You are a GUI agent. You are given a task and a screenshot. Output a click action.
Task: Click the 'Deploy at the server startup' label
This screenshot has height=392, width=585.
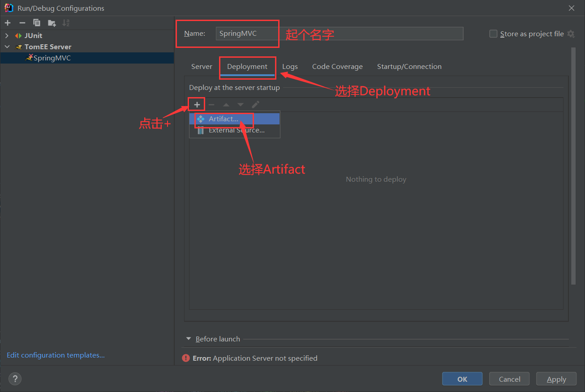point(234,88)
